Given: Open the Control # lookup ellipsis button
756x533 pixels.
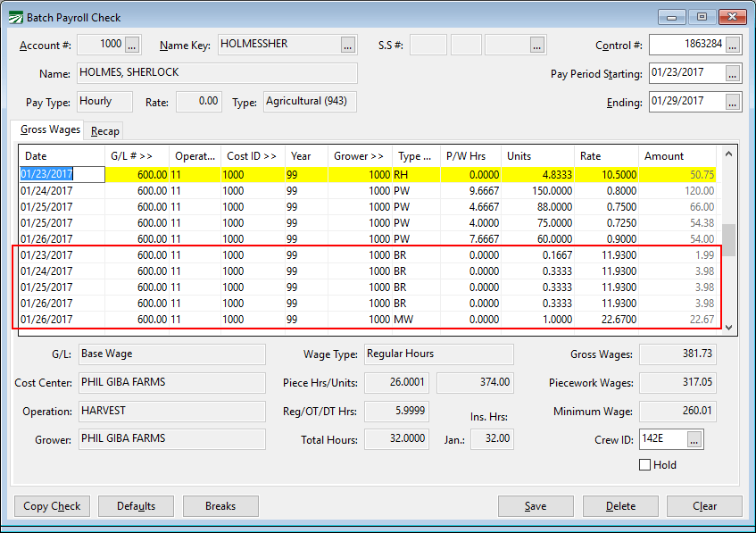Looking at the screenshot, I should (733, 45).
